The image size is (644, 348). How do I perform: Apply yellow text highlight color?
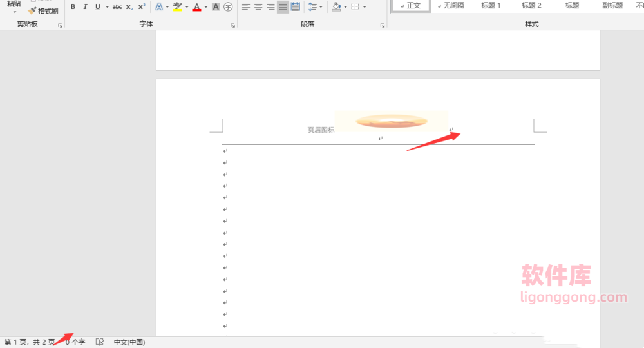click(x=178, y=6)
